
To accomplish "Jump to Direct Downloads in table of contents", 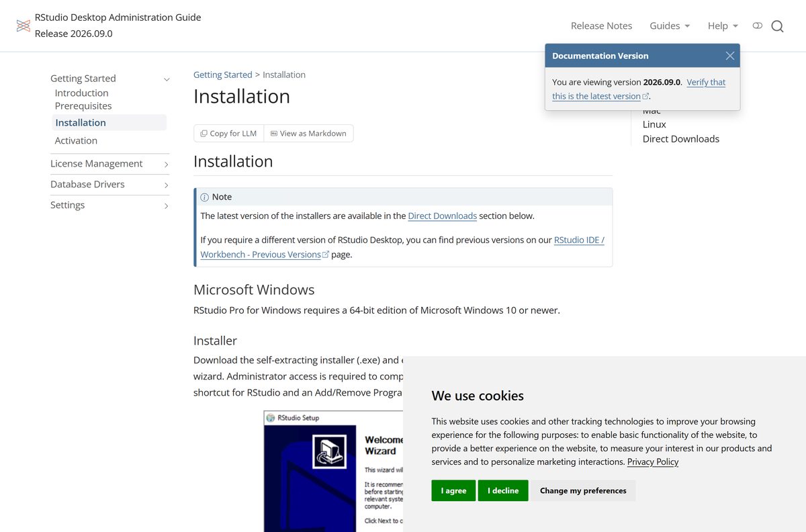I will pyautogui.click(x=680, y=138).
